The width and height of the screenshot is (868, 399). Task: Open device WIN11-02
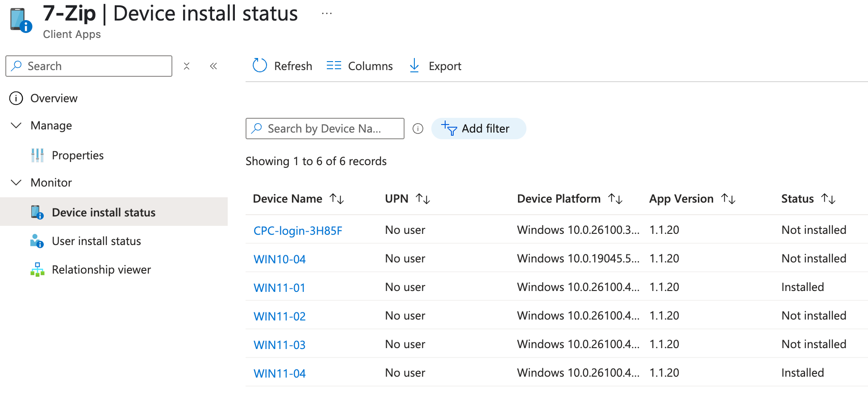280,316
